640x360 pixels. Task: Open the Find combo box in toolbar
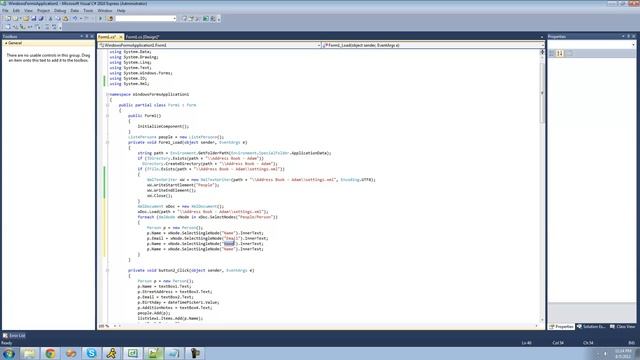[146, 18]
